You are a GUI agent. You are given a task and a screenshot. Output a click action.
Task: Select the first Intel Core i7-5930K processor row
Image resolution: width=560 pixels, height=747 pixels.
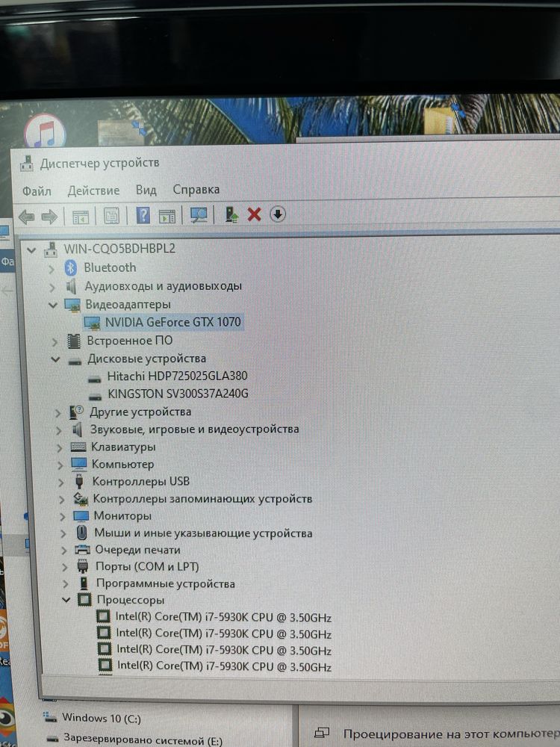pos(223,617)
